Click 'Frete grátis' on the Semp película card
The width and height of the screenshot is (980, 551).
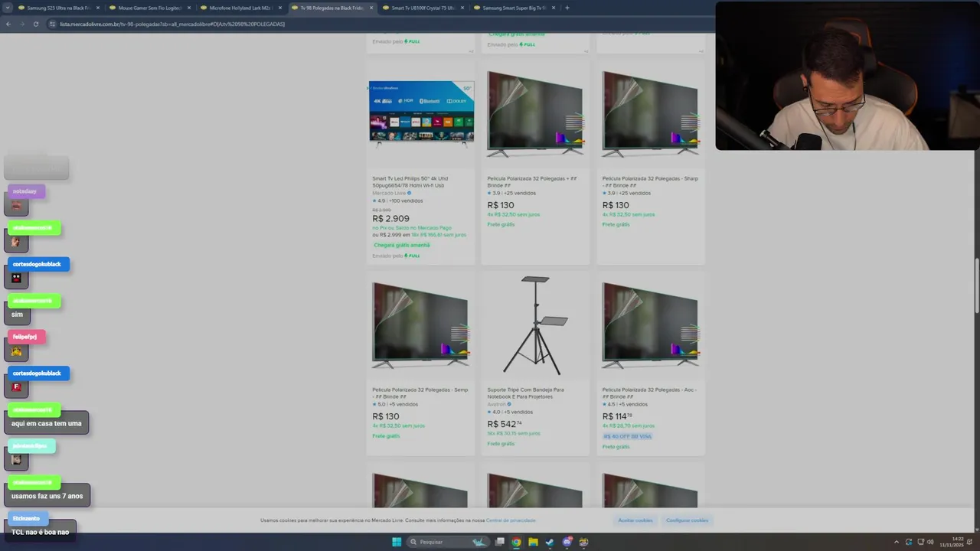point(386,435)
